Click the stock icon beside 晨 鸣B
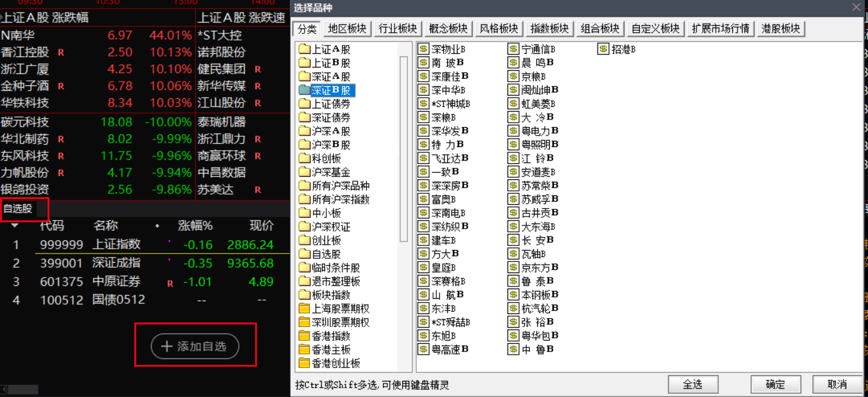Screen dimensions: 868x397 click(513, 62)
